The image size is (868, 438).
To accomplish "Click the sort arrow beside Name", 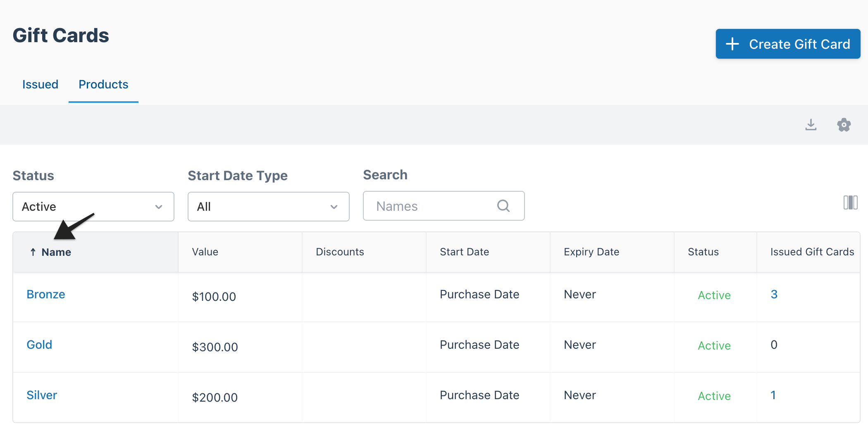I will tap(33, 252).
